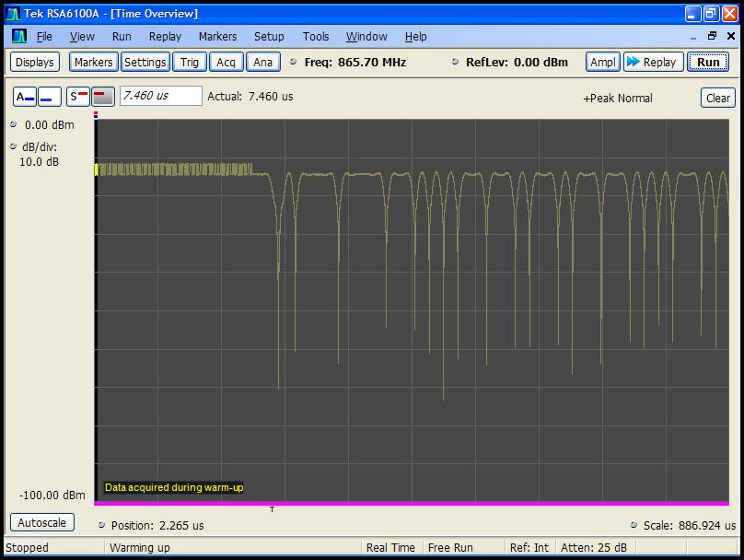Open the Replay menu
The height and width of the screenshot is (560, 744).
165,37
